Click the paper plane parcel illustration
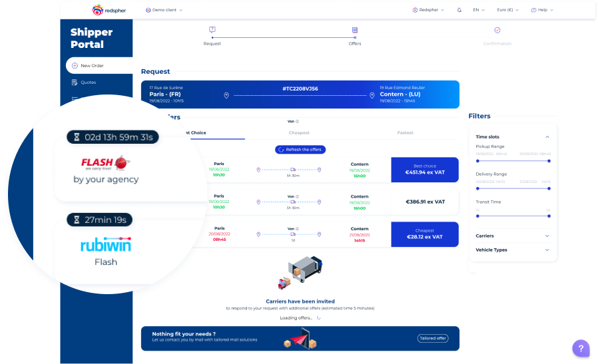 pos(300,339)
